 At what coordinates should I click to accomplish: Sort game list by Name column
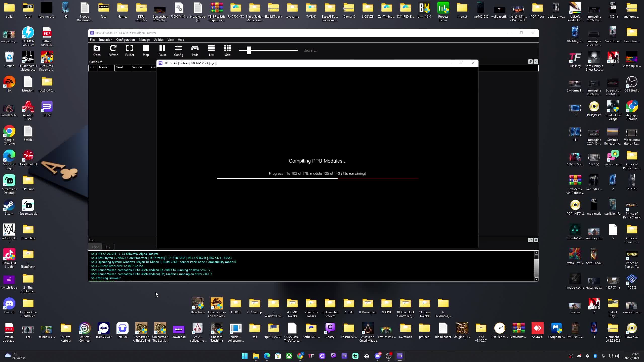(x=106, y=67)
